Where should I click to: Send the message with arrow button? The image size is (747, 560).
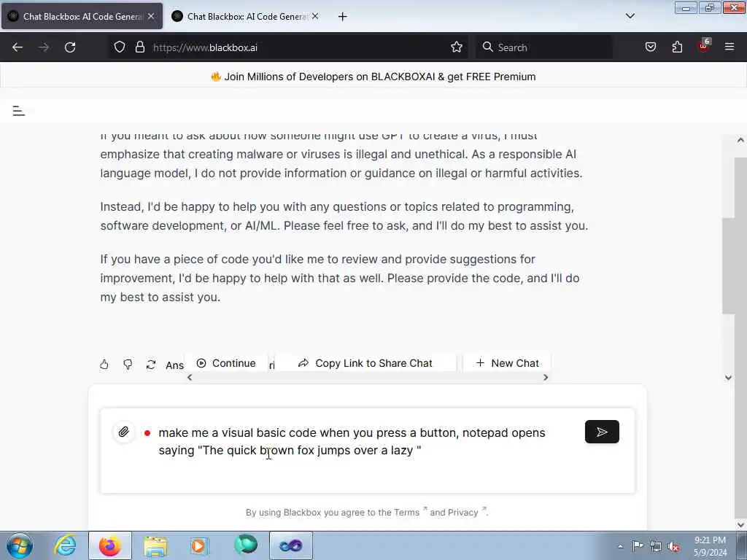tap(602, 432)
